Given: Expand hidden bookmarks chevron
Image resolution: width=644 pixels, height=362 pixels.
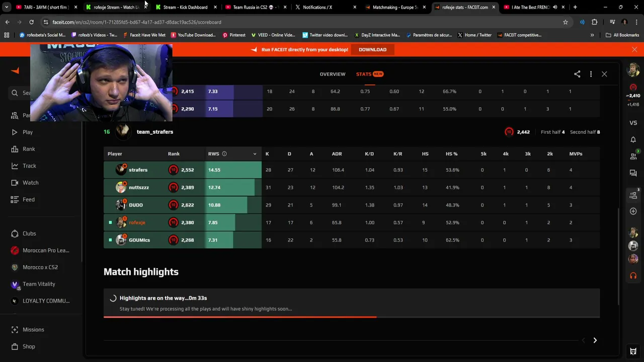Looking at the screenshot, I should (592, 35).
